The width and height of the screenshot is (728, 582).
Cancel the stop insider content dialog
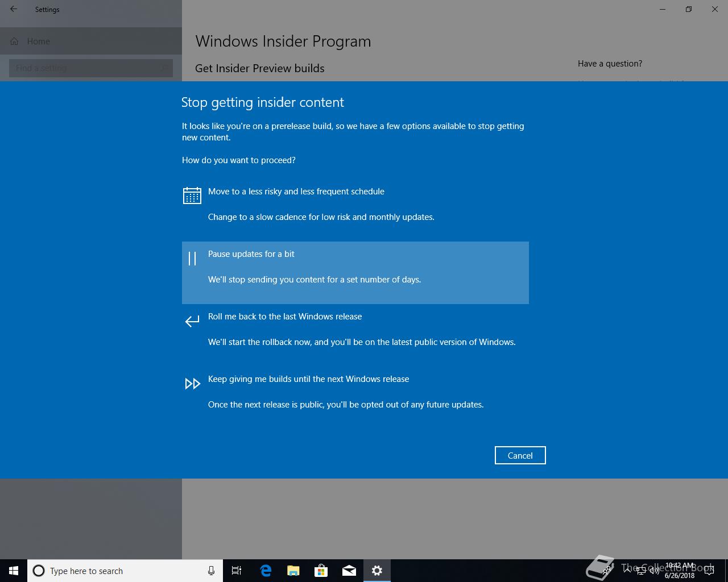point(520,455)
